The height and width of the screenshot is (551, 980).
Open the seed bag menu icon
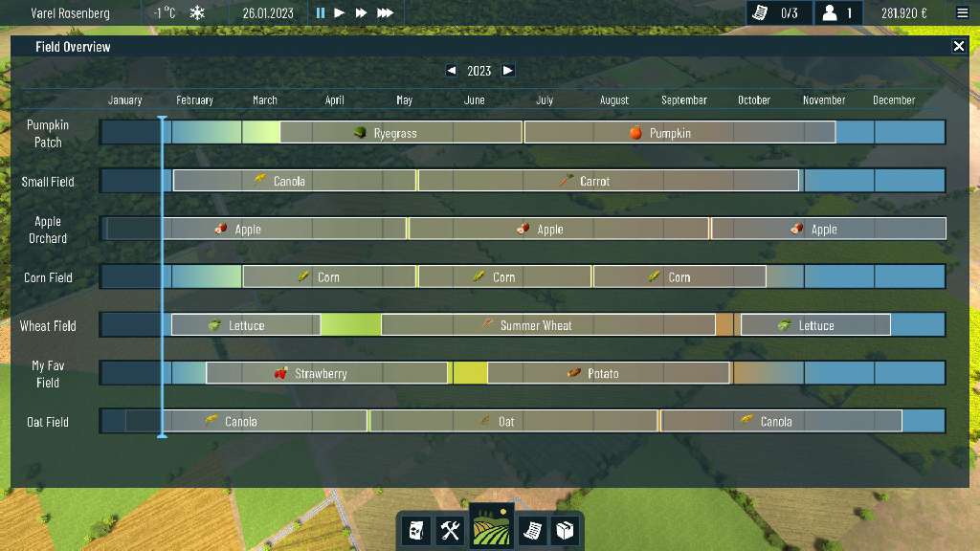[x=416, y=531]
